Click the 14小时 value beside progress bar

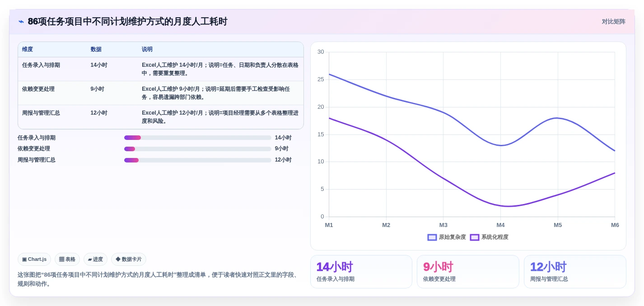(283, 138)
